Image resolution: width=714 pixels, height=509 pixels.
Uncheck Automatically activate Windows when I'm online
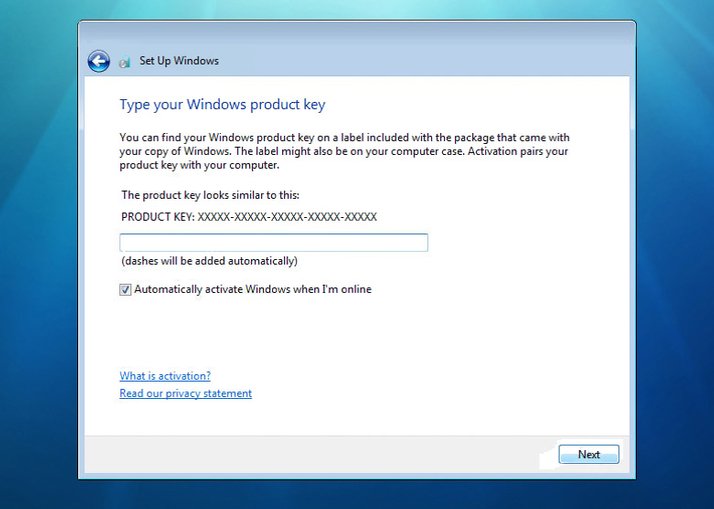[x=125, y=290]
